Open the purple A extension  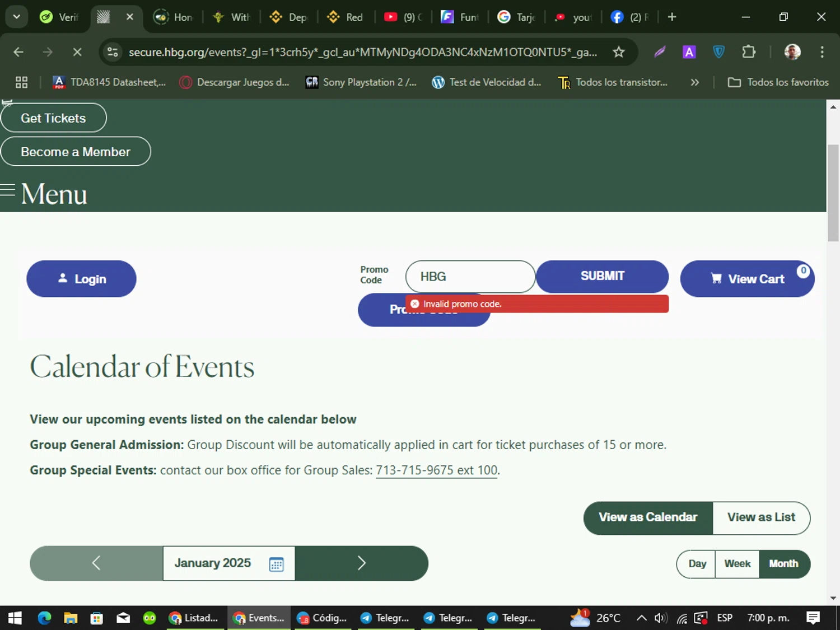pyautogui.click(x=689, y=52)
